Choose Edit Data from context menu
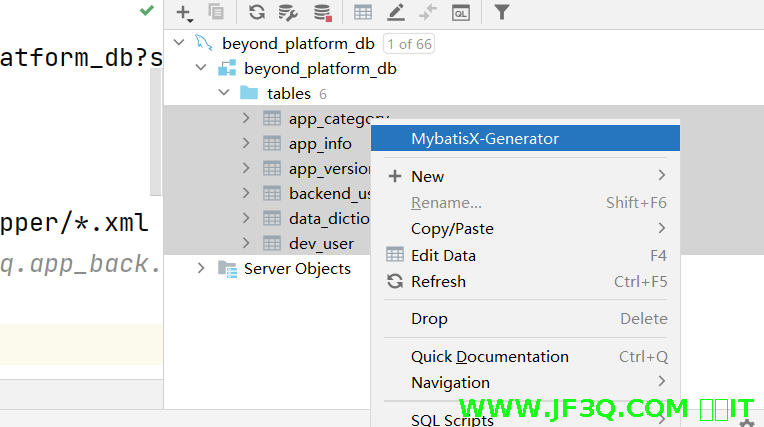Viewport: 764px width, 427px height. 443,255
